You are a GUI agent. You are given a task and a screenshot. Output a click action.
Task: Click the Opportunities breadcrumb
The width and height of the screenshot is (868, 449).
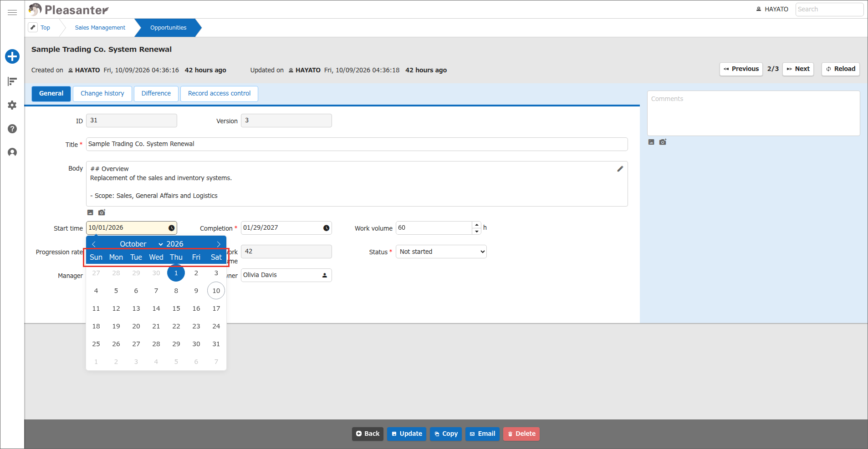[168, 28]
